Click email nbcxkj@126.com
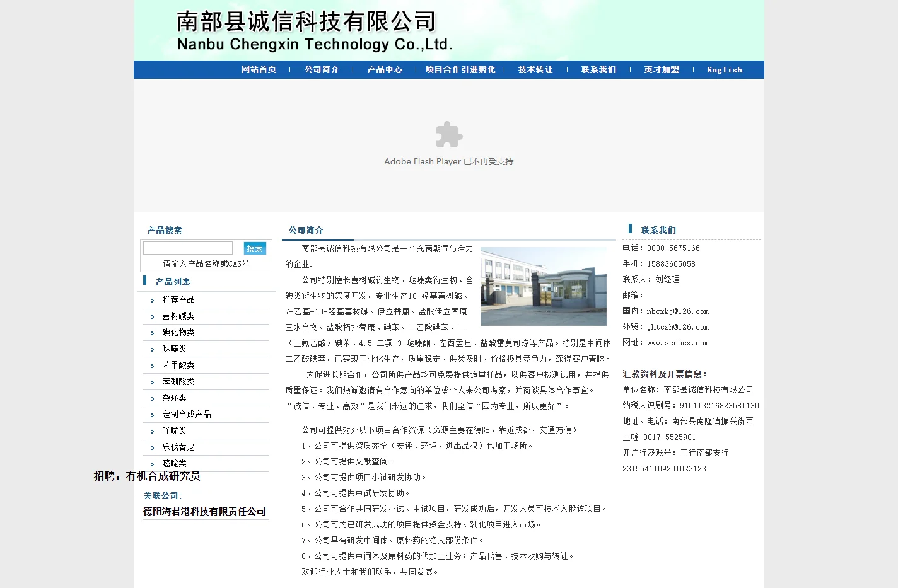898x588 pixels. coord(678,311)
